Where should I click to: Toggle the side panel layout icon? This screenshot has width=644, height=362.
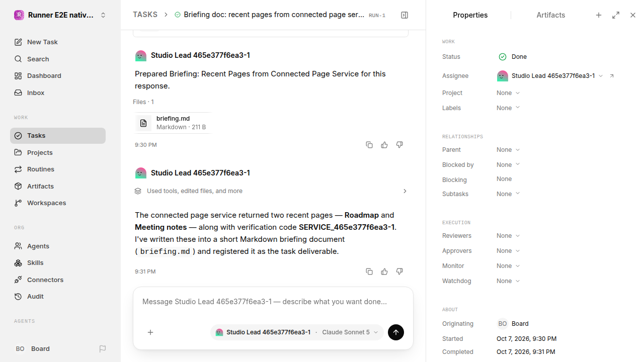coord(405,15)
